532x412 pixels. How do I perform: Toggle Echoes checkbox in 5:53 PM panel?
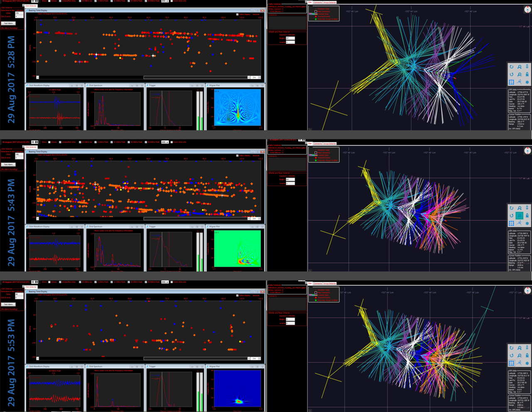point(49,282)
